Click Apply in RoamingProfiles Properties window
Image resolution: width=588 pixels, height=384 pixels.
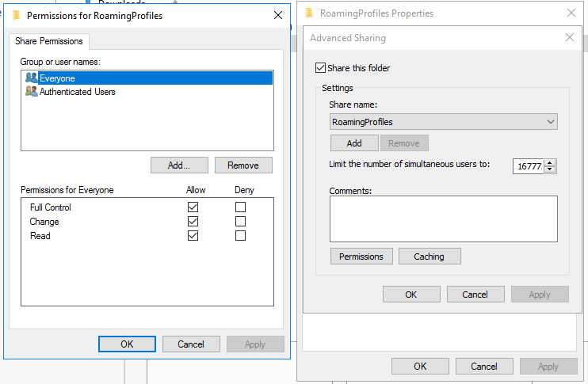tap(548, 366)
